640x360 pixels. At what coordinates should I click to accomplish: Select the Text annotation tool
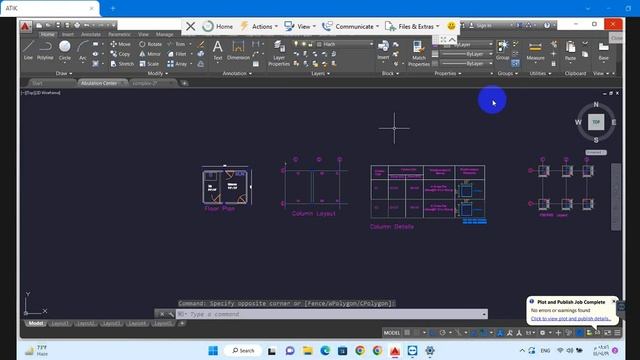point(218,50)
